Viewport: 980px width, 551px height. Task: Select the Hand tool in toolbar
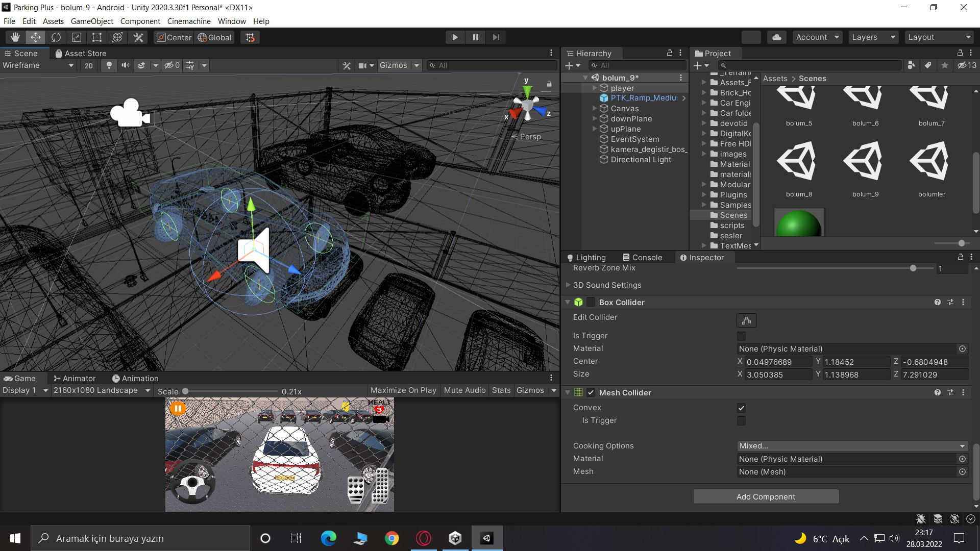15,37
